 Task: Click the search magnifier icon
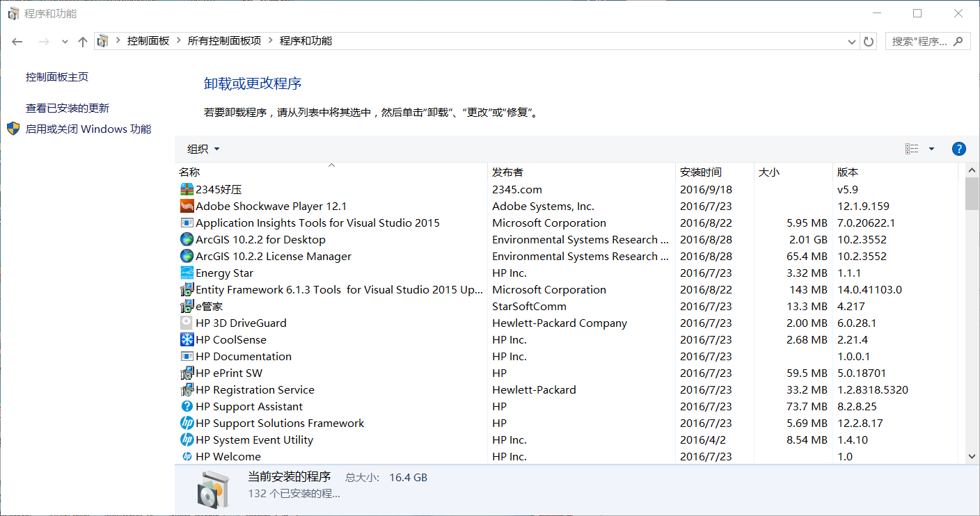pos(958,41)
